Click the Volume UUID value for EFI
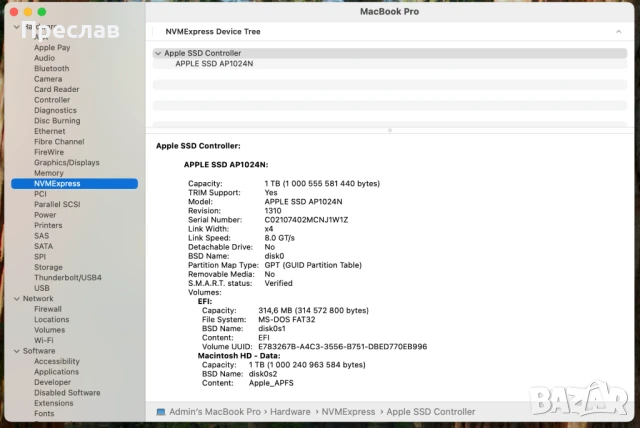The image size is (640, 428). click(x=342, y=347)
